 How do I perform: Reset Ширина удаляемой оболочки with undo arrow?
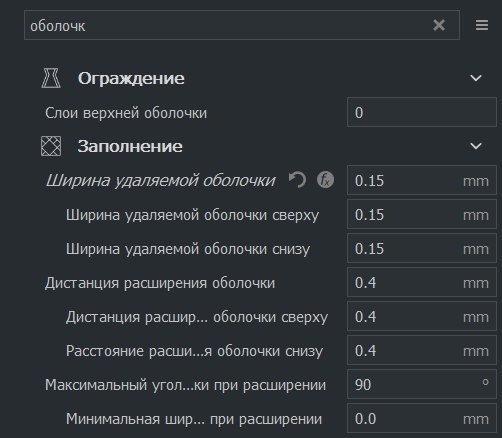coord(297,180)
